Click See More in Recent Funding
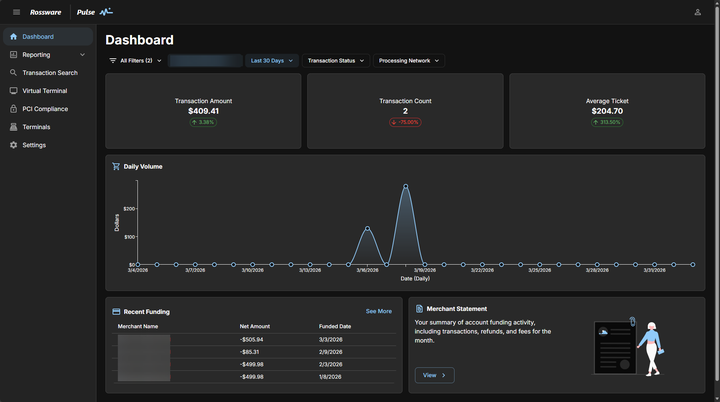The image size is (720, 402). (378, 312)
